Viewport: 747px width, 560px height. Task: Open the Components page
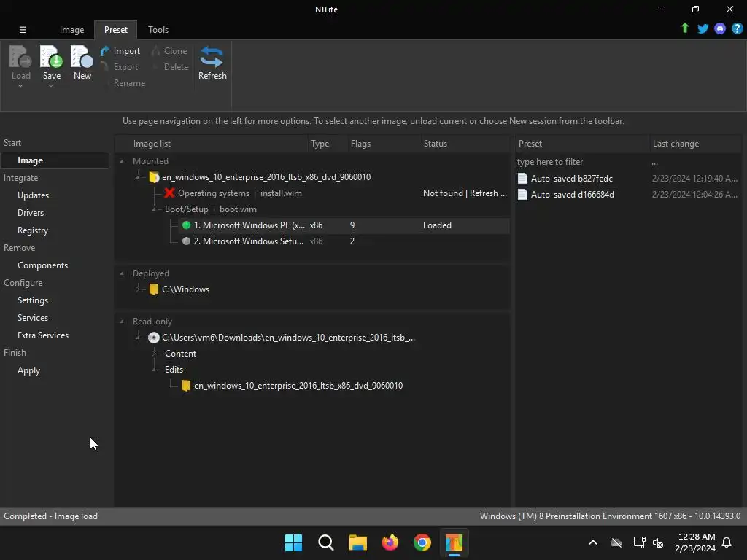click(42, 265)
